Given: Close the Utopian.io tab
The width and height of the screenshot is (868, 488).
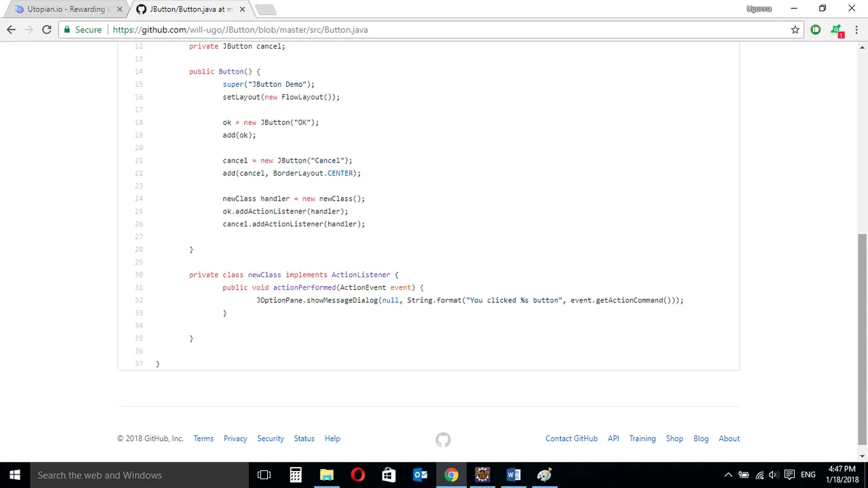Looking at the screenshot, I should [x=120, y=9].
